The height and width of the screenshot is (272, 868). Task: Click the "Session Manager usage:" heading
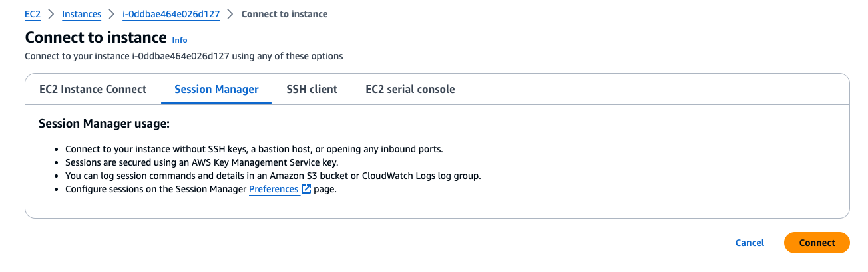pos(105,124)
